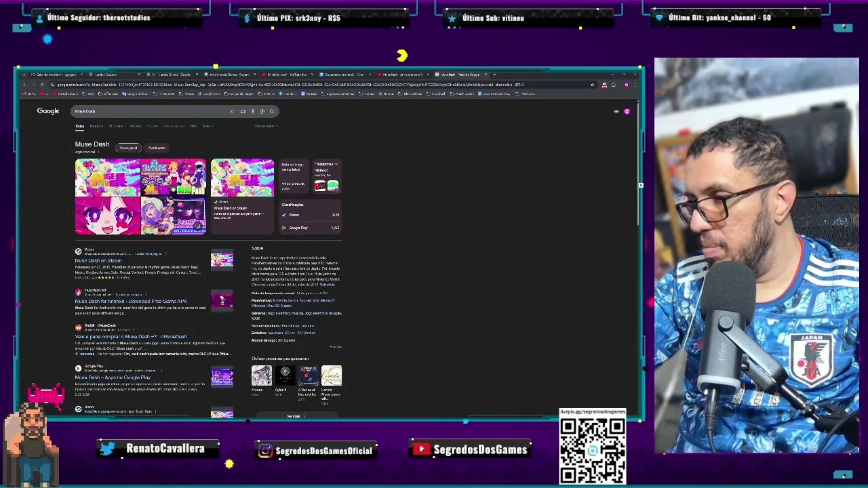Click the Nintendo Switch platform icon
This screenshot has height=488, width=868.
[x=320, y=186]
